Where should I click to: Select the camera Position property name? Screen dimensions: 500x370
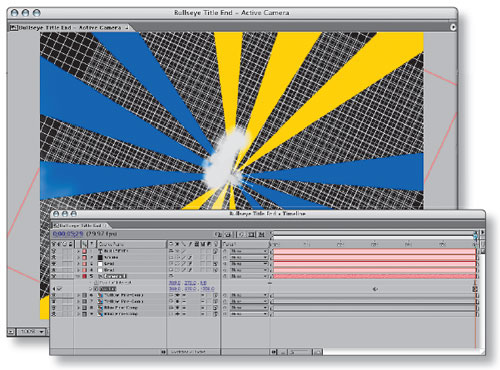tap(107, 289)
